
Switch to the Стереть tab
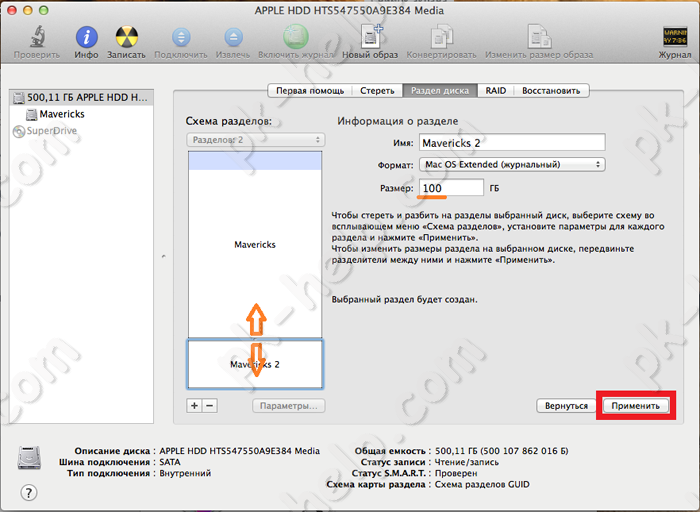[377, 91]
